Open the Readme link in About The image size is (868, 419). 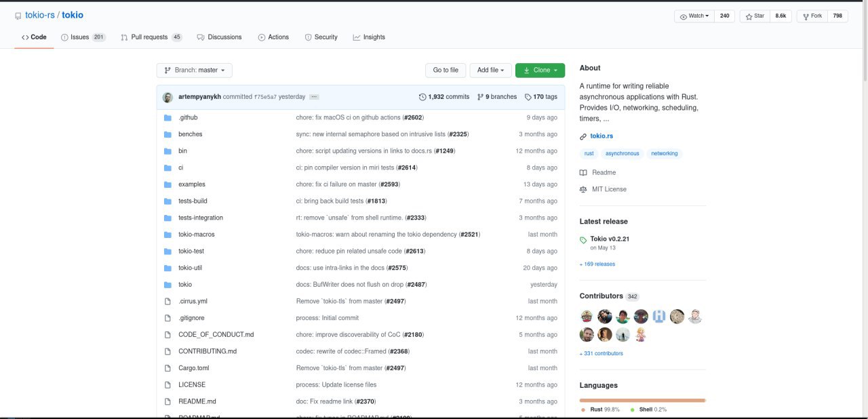[x=598, y=173]
